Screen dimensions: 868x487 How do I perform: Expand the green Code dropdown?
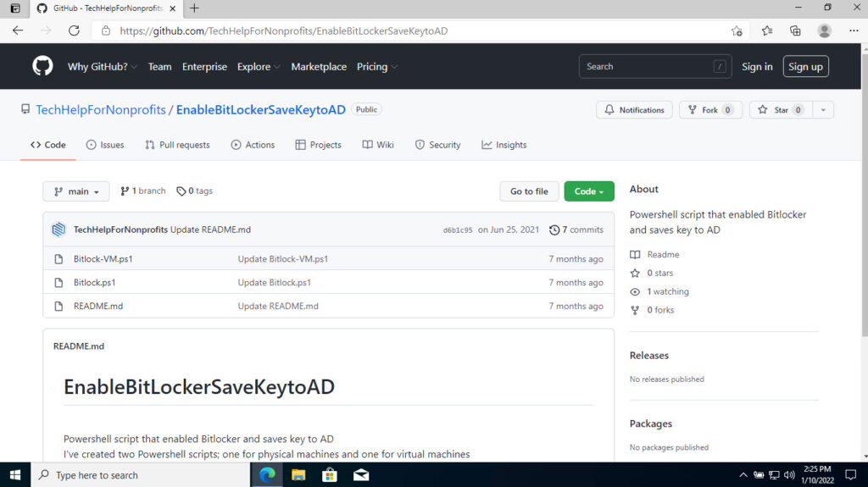point(589,191)
